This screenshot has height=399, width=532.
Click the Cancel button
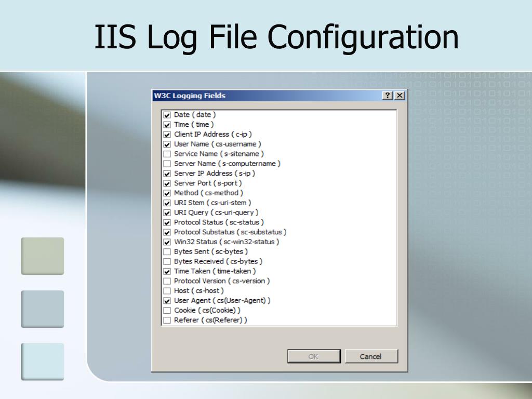[x=371, y=356]
